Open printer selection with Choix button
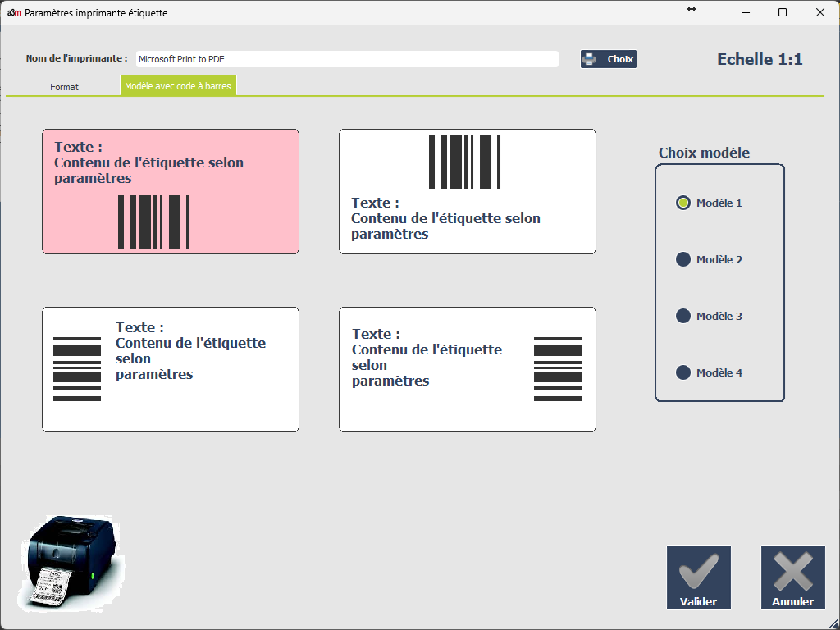The image size is (840, 630). point(609,59)
